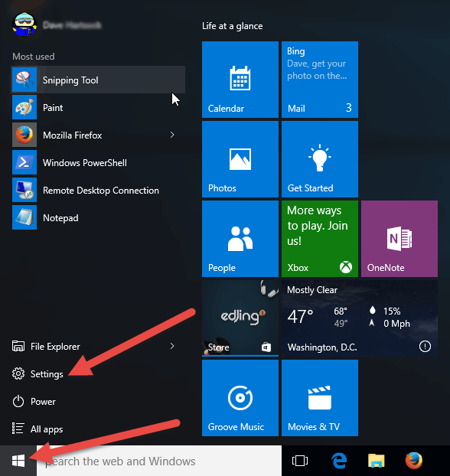450x476 pixels.
Task: Click the Windows Start button
Action: click(18, 461)
